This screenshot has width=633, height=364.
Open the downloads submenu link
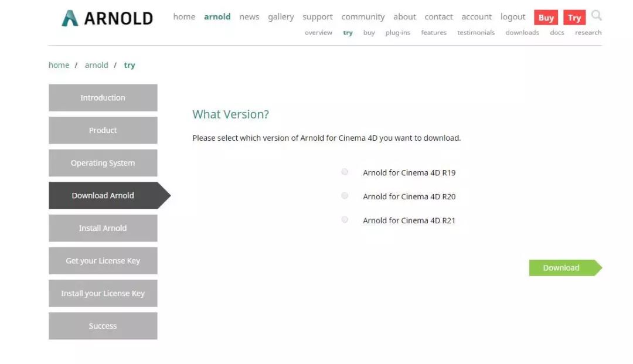[x=522, y=33]
